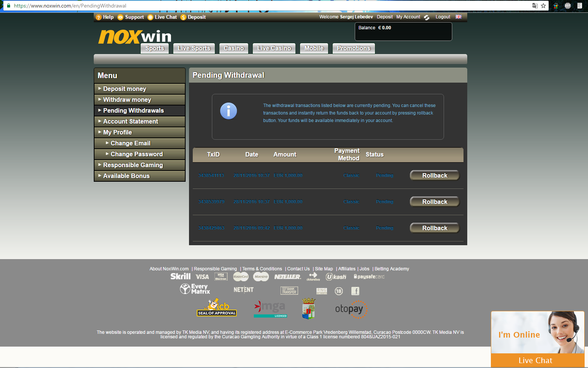588x368 pixels.
Task: Click the Maestro logo
Action: pyautogui.click(x=261, y=277)
